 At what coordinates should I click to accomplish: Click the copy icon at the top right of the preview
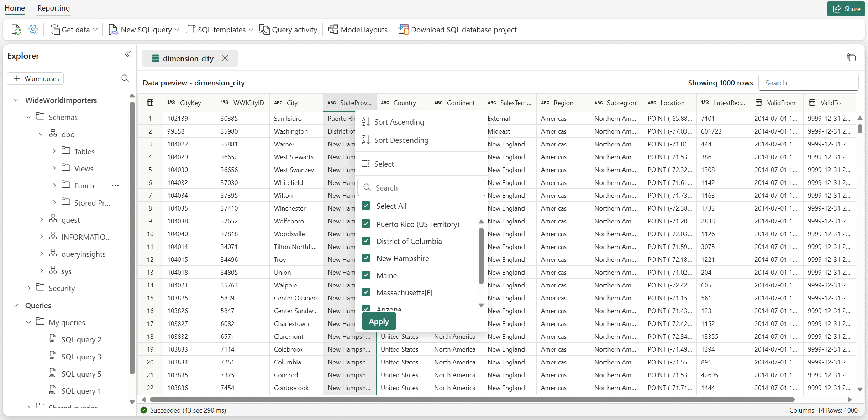851,57
